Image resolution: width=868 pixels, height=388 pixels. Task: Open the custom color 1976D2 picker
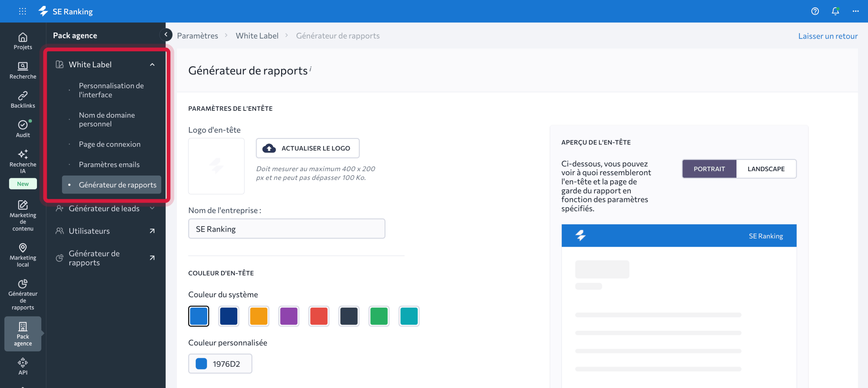[220, 364]
